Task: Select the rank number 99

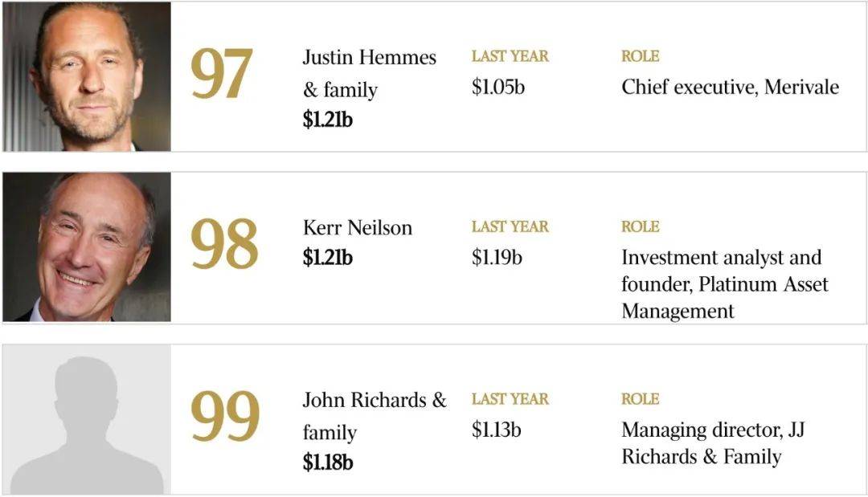Action: click(x=225, y=416)
